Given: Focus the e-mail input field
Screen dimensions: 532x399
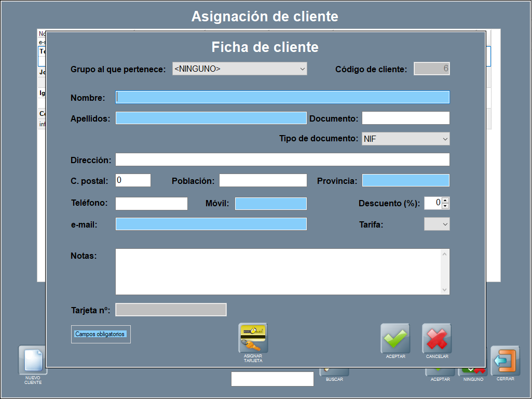Looking at the screenshot, I should [211, 224].
